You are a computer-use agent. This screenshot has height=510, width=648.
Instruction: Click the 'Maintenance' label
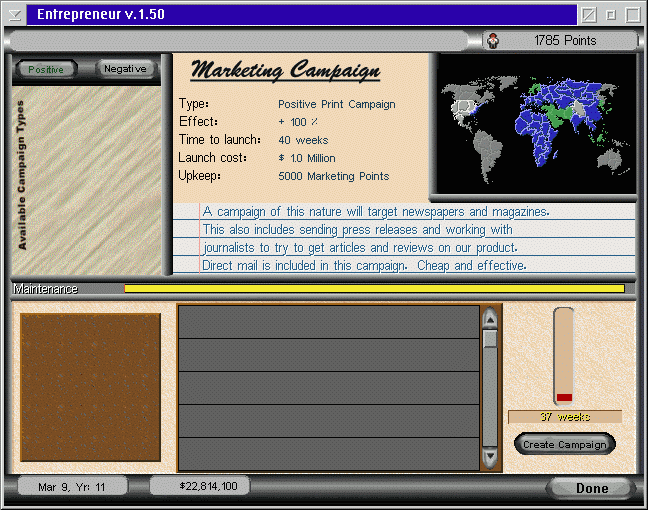click(45, 288)
